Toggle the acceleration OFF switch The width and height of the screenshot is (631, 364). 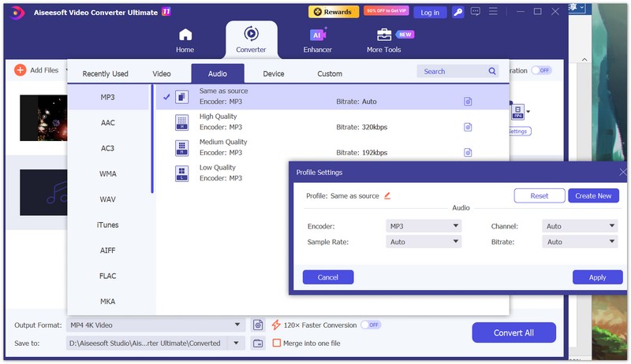pos(541,70)
